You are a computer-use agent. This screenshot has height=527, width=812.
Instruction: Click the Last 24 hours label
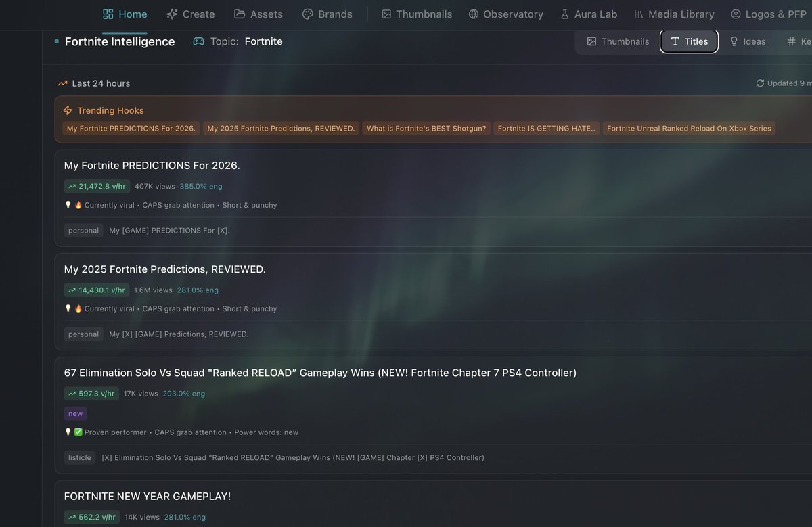[101, 83]
